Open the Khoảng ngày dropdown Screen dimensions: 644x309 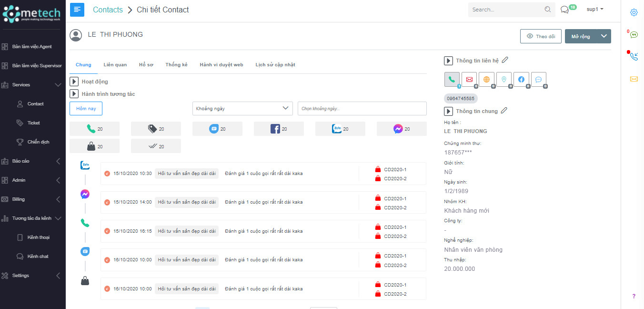242,109
